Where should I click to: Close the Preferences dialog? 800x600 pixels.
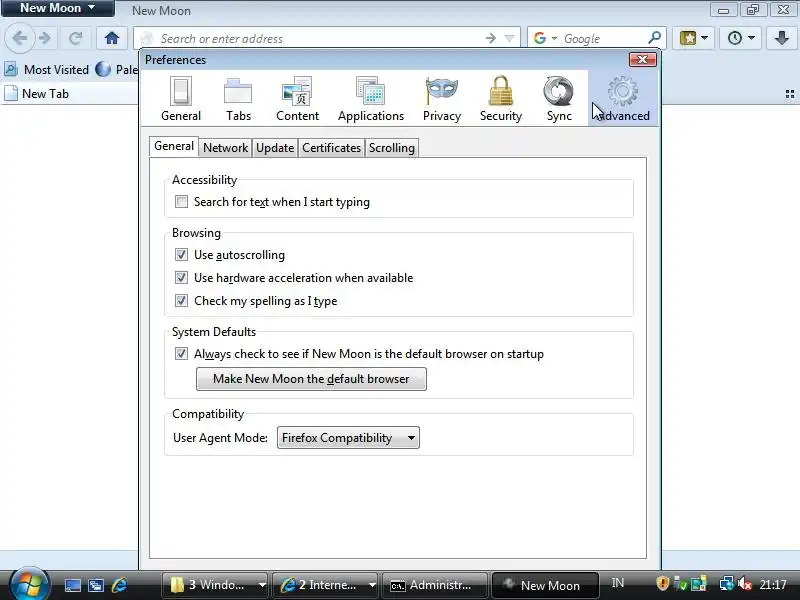642,59
